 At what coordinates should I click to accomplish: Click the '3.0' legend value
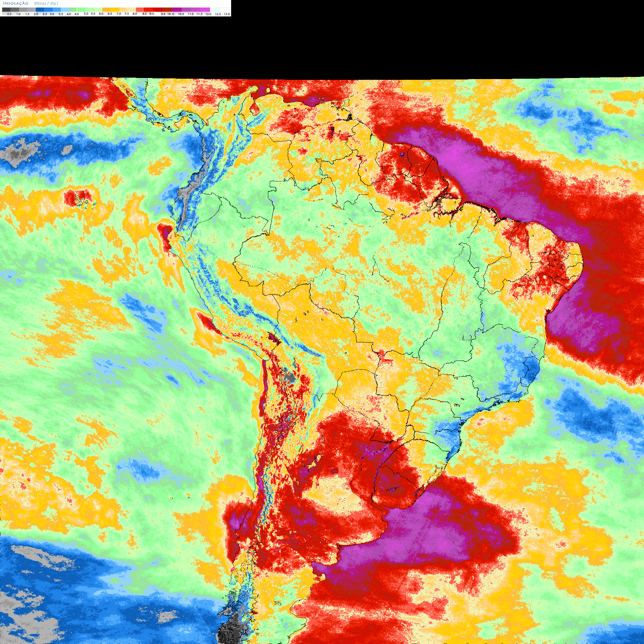52,14
